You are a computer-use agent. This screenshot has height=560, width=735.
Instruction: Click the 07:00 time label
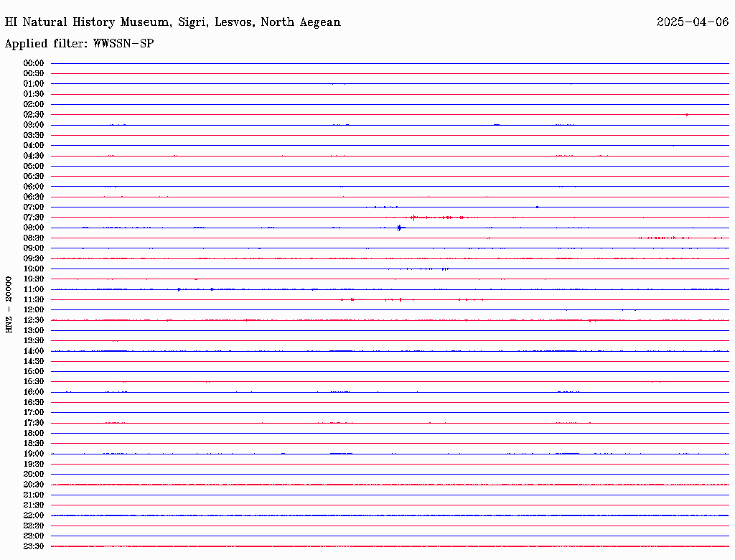click(34, 207)
